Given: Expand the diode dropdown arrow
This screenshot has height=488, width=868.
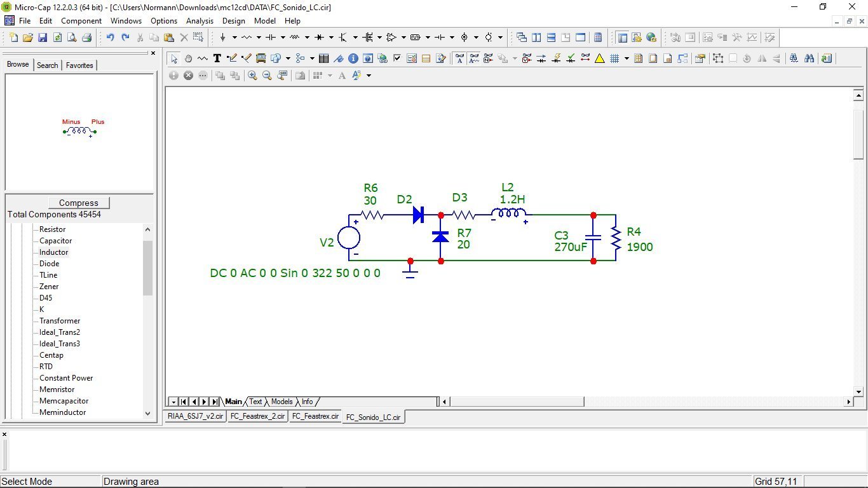Looking at the screenshot, I should 331,37.
